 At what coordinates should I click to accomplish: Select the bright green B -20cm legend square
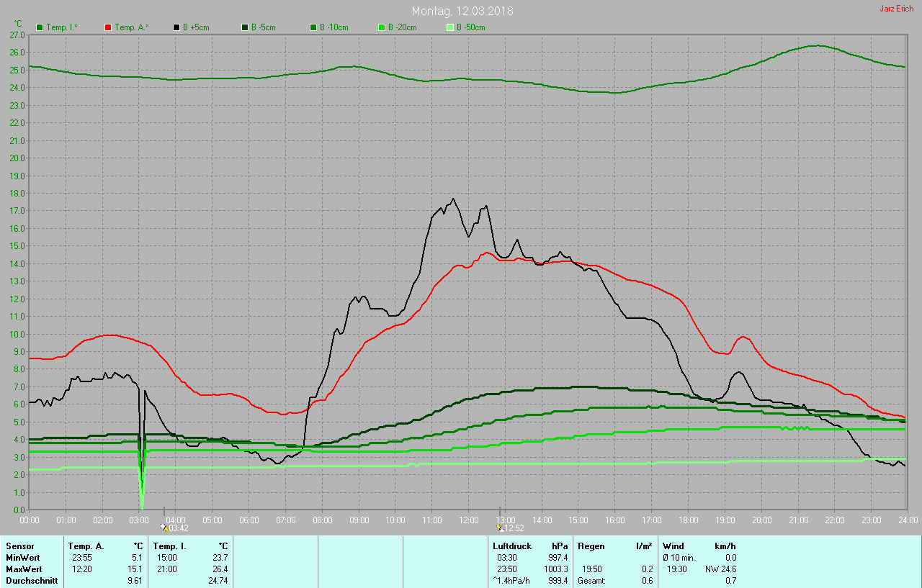click(x=382, y=27)
